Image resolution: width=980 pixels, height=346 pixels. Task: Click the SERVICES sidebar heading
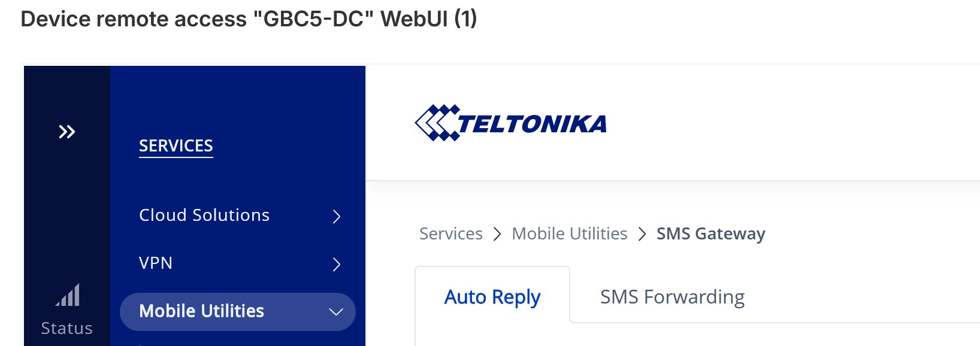176,146
